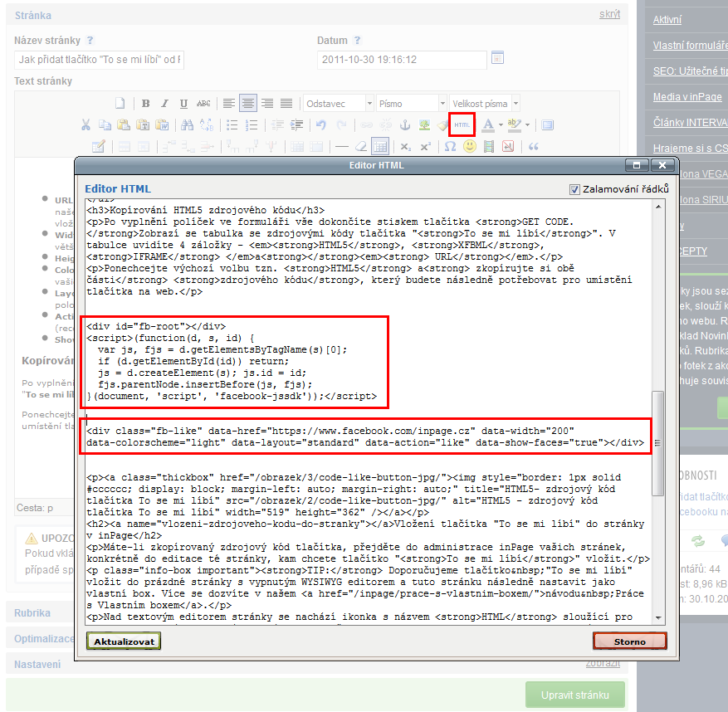Click the cut scissors icon
The height and width of the screenshot is (712, 728).
86,125
